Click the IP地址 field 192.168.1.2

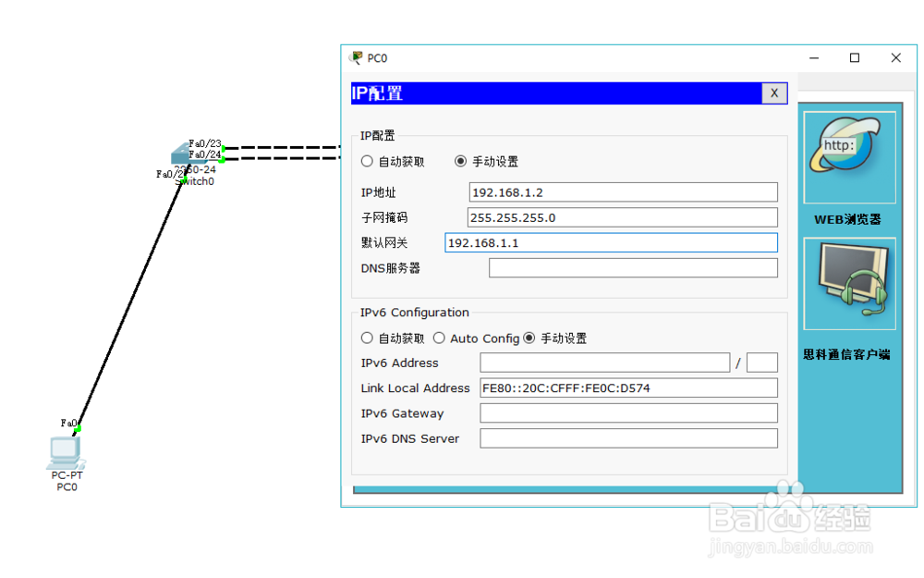point(623,192)
